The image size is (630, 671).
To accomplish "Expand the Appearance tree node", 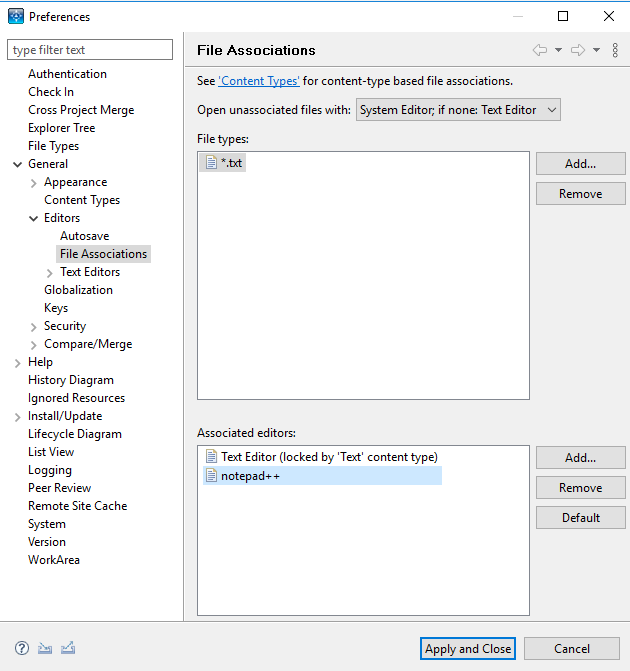I will (34, 182).
